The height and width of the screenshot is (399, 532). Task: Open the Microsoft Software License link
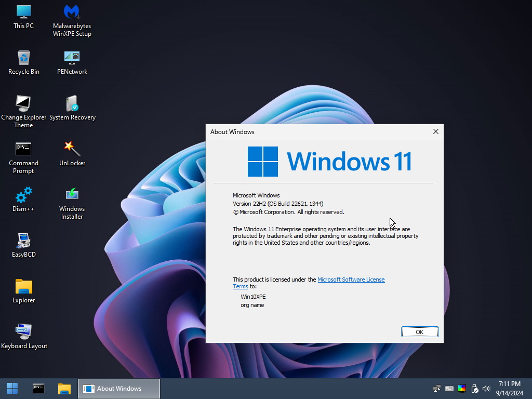pos(351,280)
